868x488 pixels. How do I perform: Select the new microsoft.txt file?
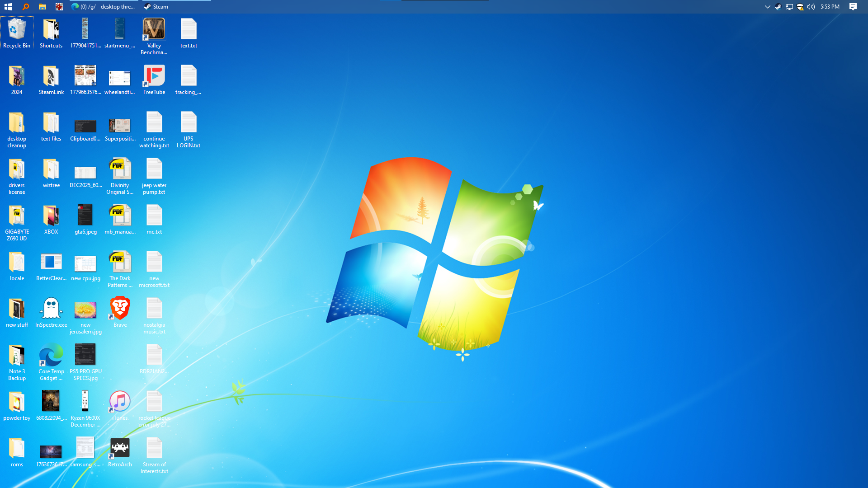(x=154, y=269)
